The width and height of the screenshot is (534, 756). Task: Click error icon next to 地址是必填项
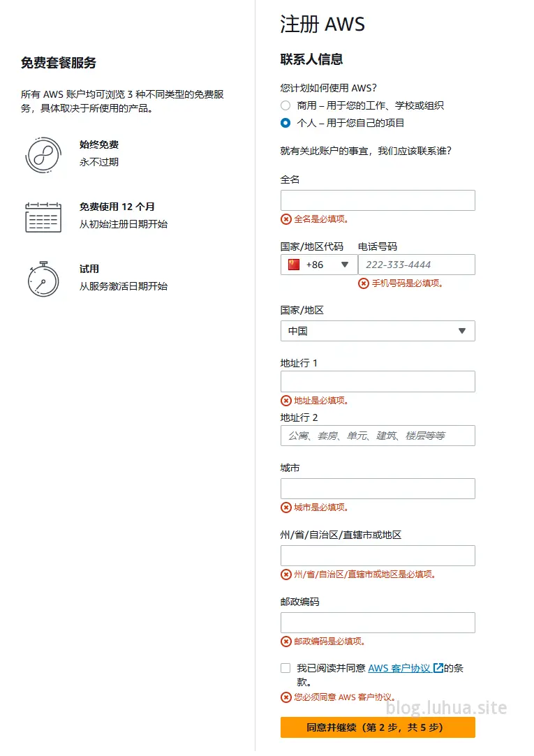click(x=286, y=401)
